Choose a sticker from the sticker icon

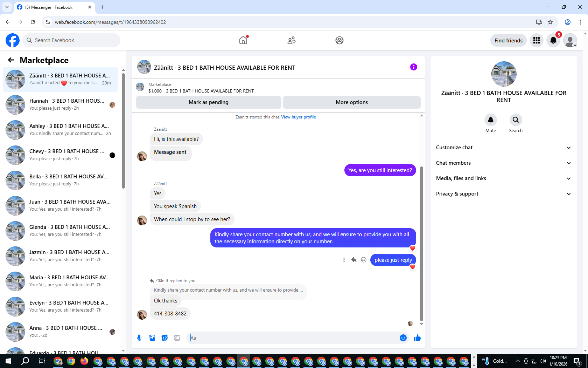[x=164, y=338]
